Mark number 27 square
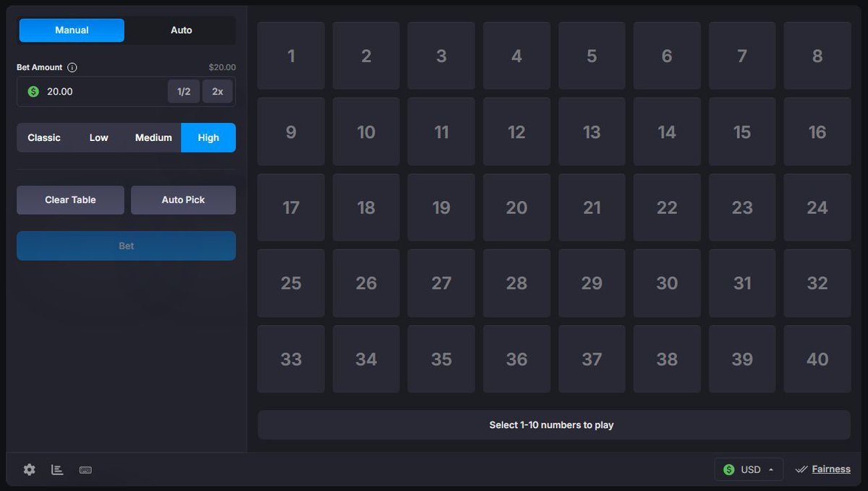868x491 pixels. click(x=441, y=283)
